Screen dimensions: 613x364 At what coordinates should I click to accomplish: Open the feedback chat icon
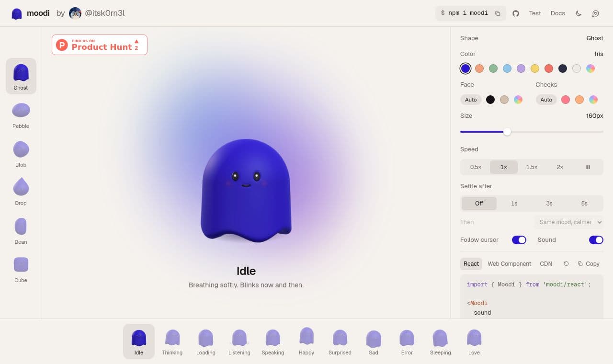pyautogui.click(x=596, y=13)
